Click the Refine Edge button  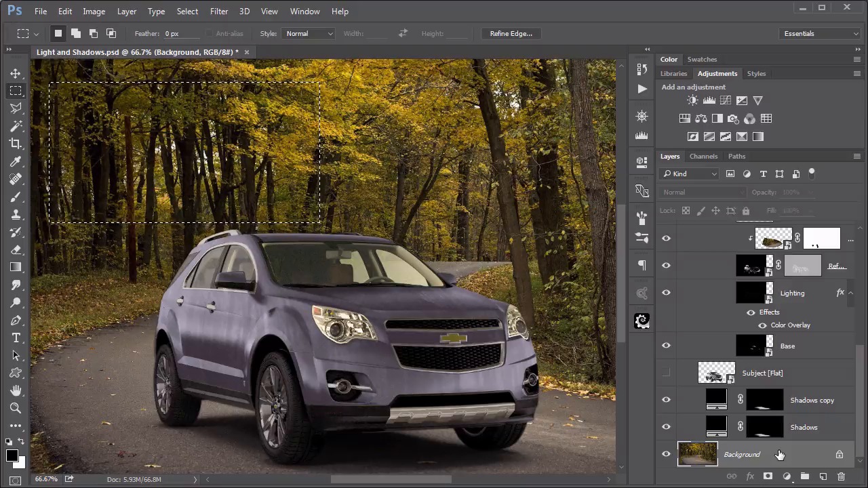(511, 33)
